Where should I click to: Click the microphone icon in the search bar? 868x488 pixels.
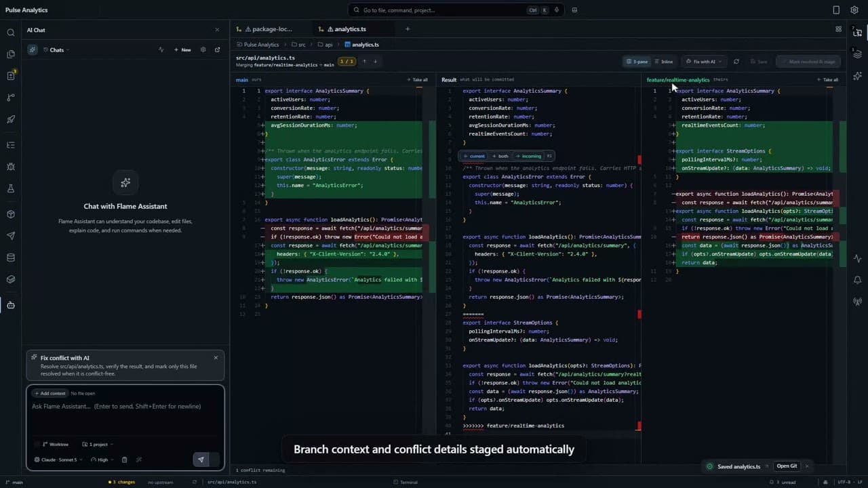[x=557, y=10]
